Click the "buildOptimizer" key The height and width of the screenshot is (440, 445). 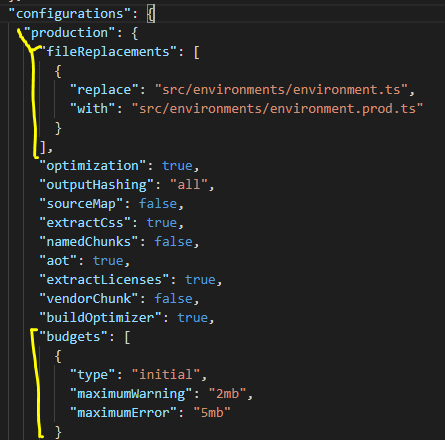coord(100,318)
